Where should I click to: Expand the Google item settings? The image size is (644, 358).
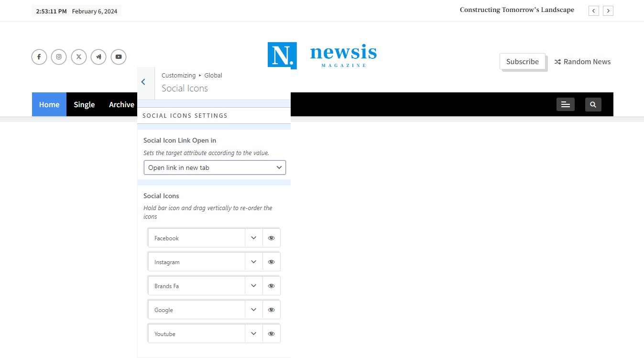click(253, 310)
